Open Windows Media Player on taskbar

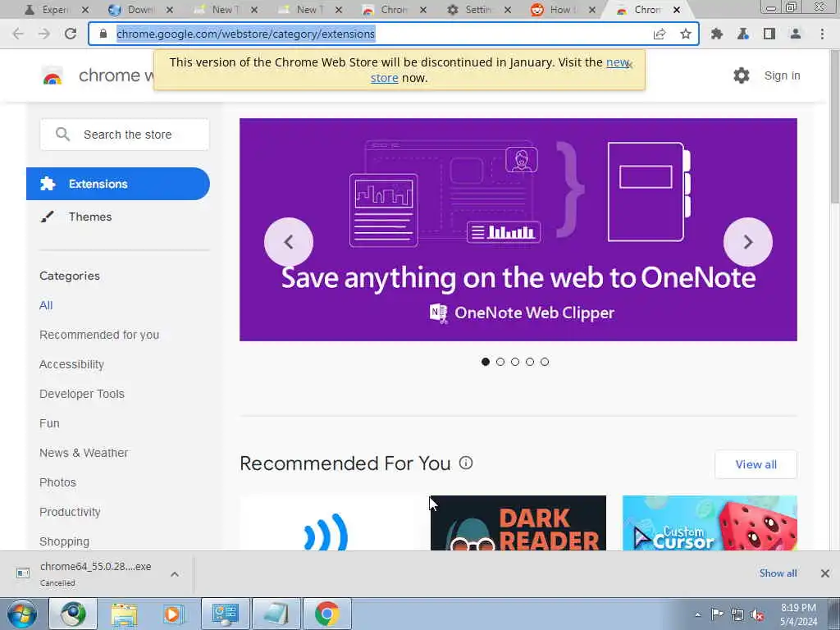point(172,614)
